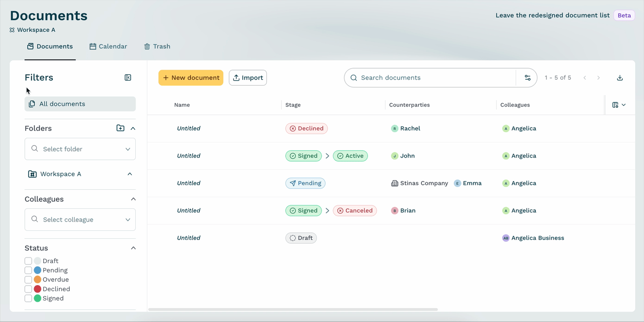
Task: Click the Stage column header
Action: coord(293,105)
